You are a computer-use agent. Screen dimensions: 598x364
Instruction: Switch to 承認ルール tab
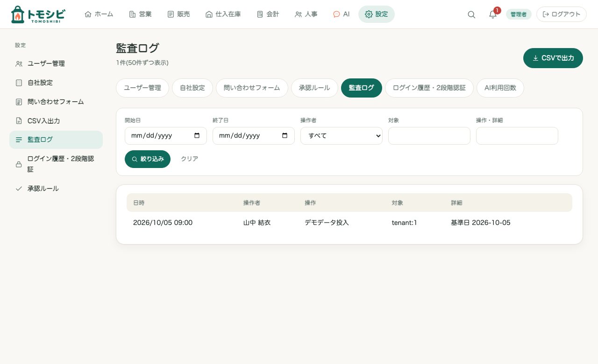[x=314, y=88]
